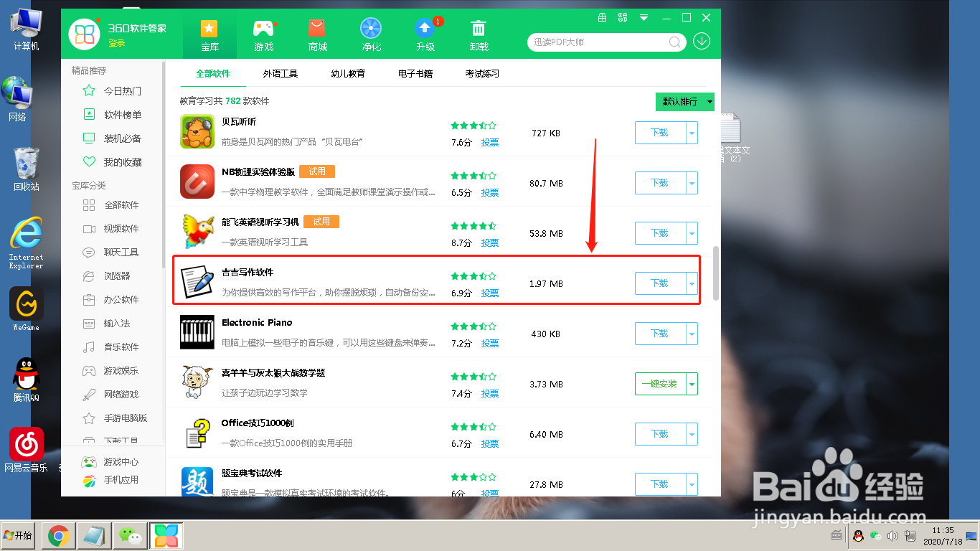The image size is (980, 551).
Task: Expand install options for 喜羊羊与灰太狼大战数学题
Action: 692,384
